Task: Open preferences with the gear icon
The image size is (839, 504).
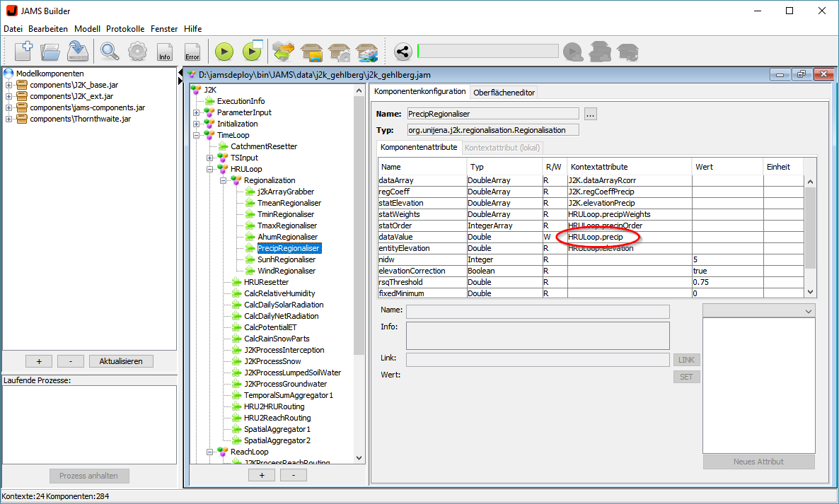Action: pyautogui.click(x=137, y=52)
